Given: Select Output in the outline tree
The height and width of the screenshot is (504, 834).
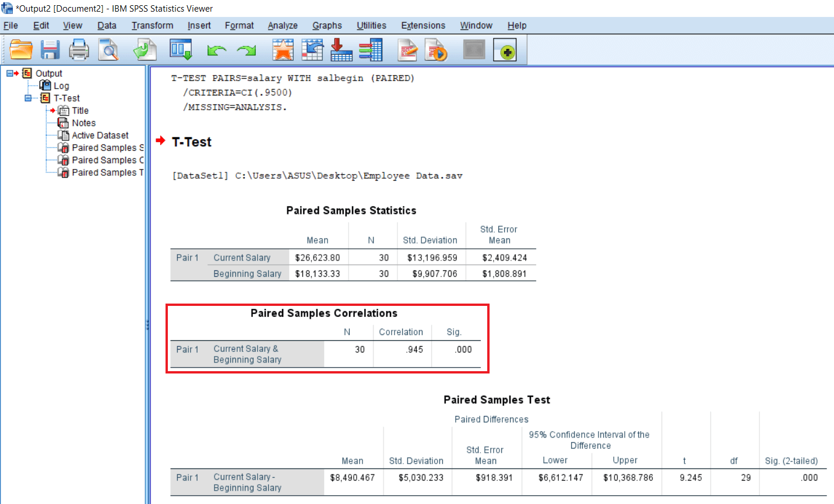Looking at the screenshot, I should click(x=49, y=73).
